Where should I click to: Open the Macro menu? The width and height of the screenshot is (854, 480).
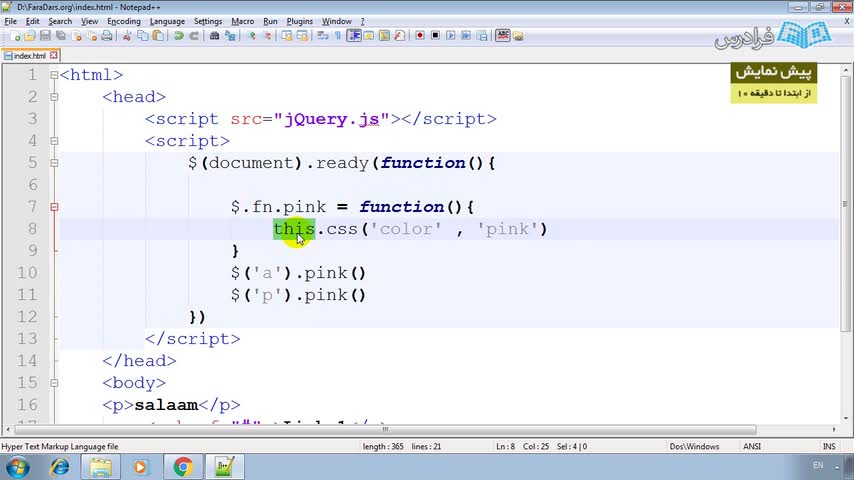click(x=242, y=21)
